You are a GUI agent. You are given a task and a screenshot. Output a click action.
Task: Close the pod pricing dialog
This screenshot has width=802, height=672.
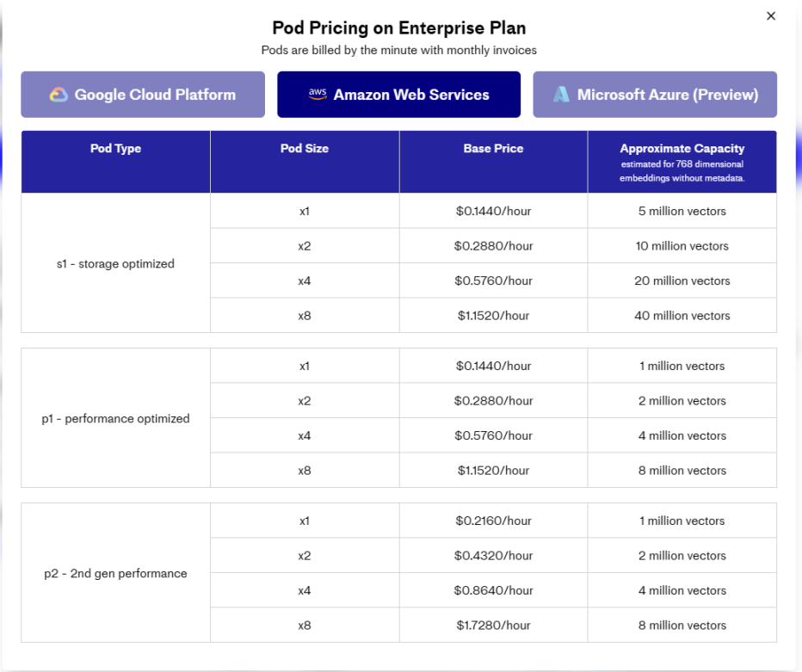click(771, 15)
